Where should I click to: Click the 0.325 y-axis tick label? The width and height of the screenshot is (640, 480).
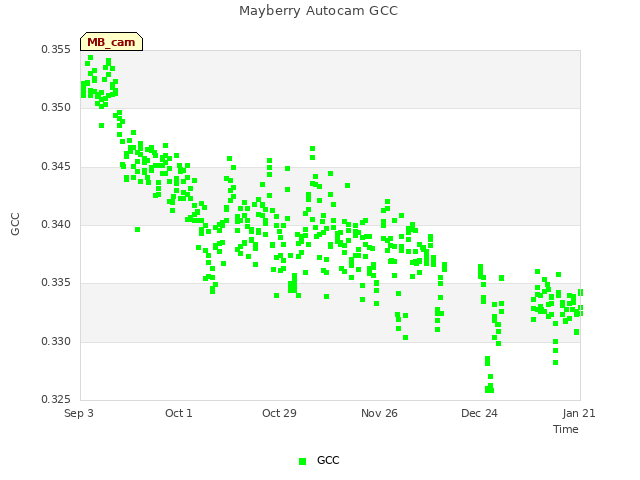pyautogui.click(x=56, y=400)
